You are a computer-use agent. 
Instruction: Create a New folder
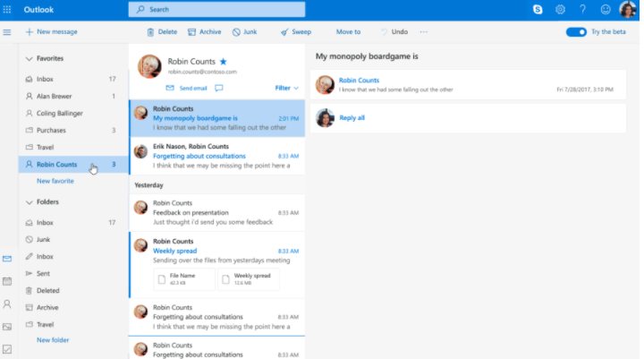click(53, 340)
